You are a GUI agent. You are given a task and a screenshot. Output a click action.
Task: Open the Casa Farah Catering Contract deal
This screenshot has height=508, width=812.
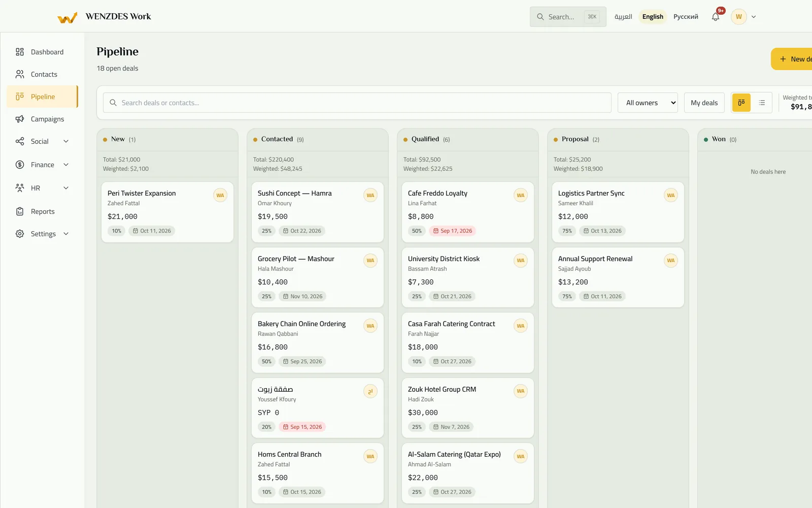(468, 343)
